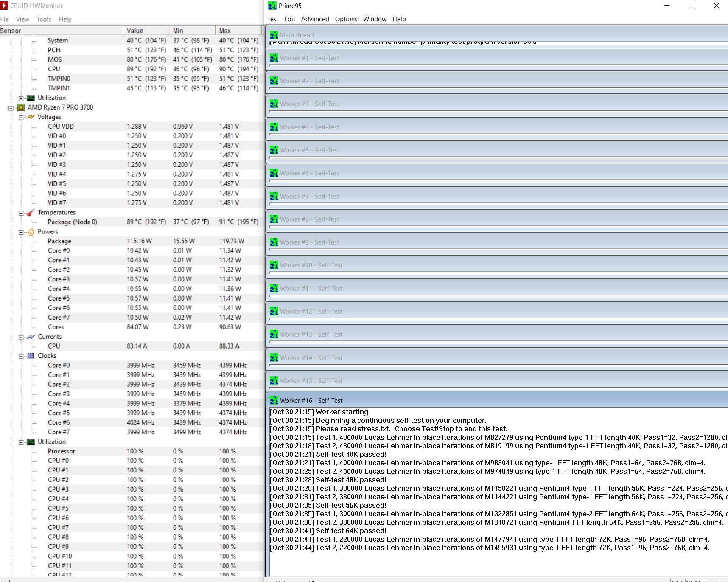Click the Main thread window icon
Viewport: 728px width, 582px height.
click(x=274, y=35)
